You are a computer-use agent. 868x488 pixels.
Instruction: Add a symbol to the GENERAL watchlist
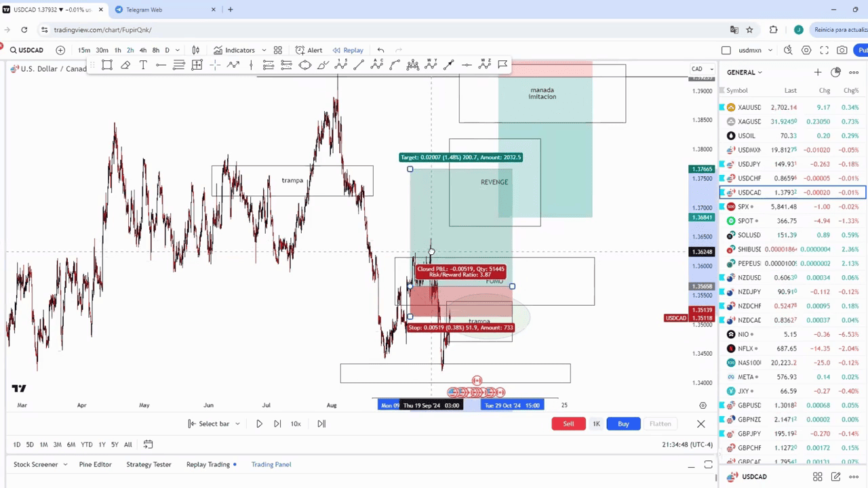[818, 73]
